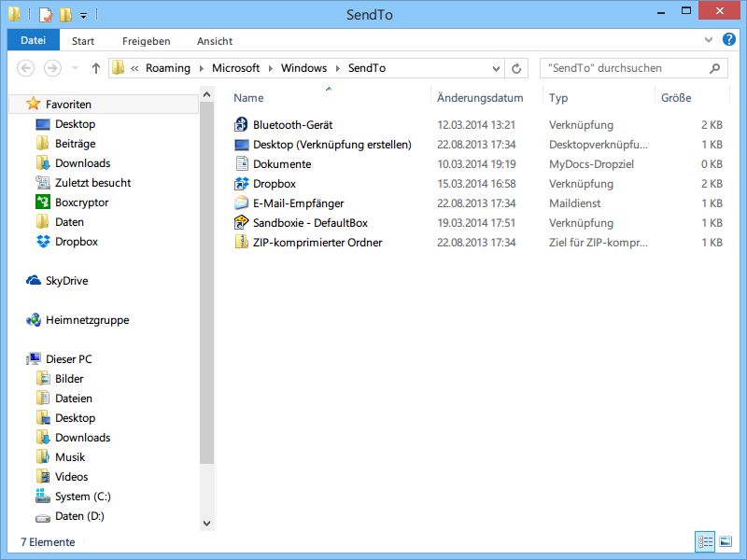The width and height of the screenshot is (747, 560).
Task: Open the Ansicht ribbon tab
Action: [215, 41]
